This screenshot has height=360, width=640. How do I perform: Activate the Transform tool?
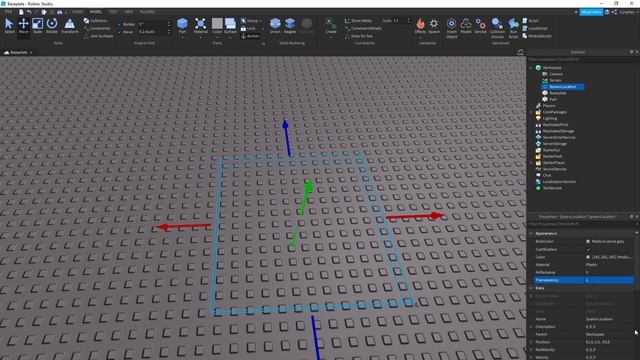point(70,26)
